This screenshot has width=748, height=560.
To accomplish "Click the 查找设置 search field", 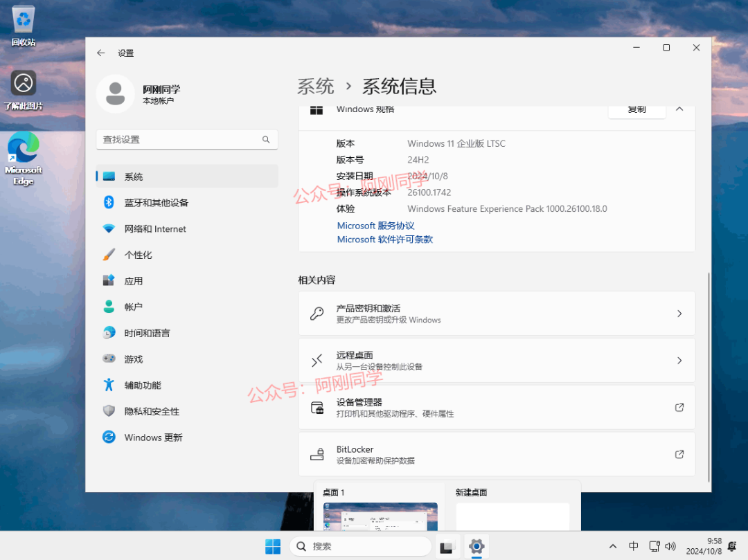I will [187, 140].
